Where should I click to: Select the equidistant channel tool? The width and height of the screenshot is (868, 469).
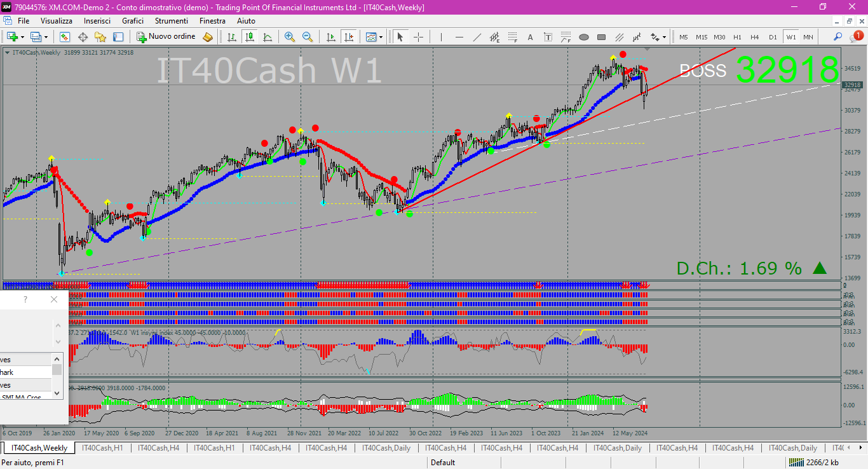point(494,37)
